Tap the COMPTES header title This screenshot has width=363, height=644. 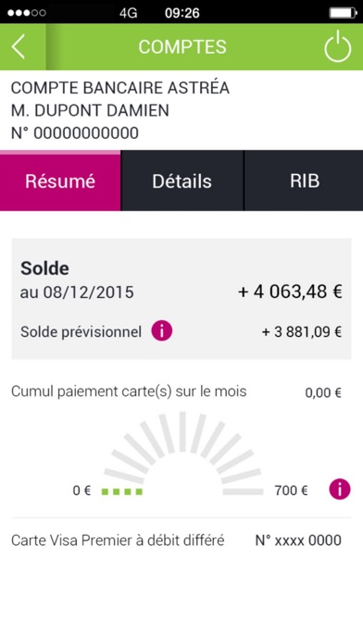click(182, 47)
